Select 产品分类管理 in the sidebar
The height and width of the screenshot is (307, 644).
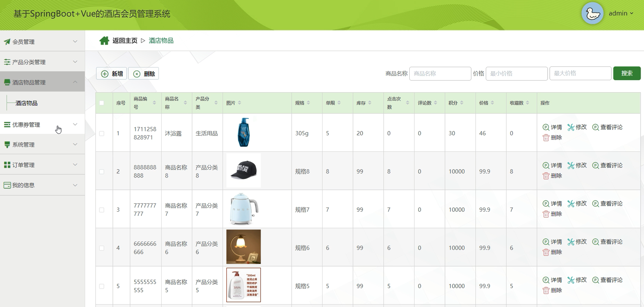[43, 62]
